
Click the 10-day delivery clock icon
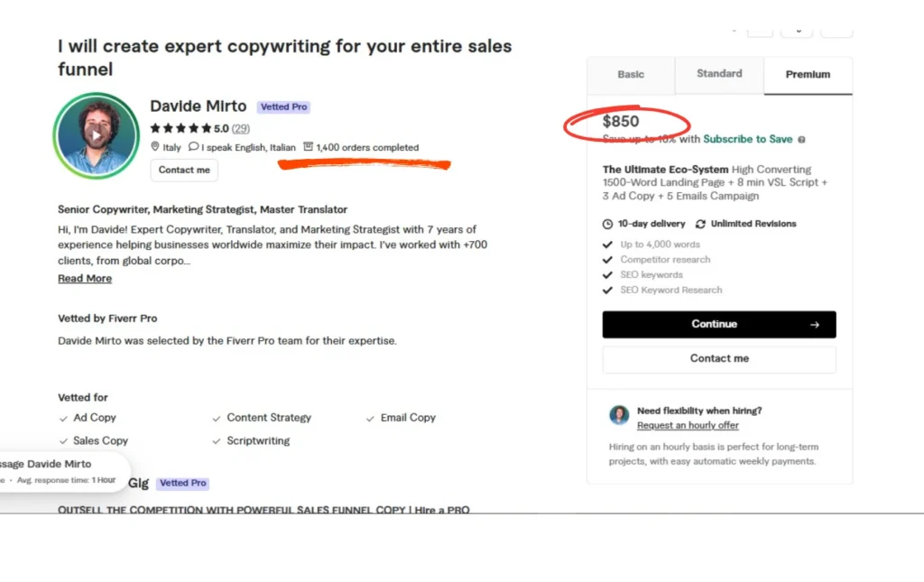point(607,224)
